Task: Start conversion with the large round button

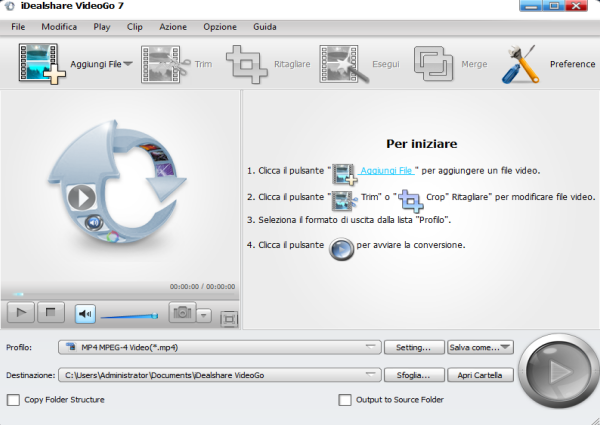Action: pyautogui.click(x=558, y=371)
